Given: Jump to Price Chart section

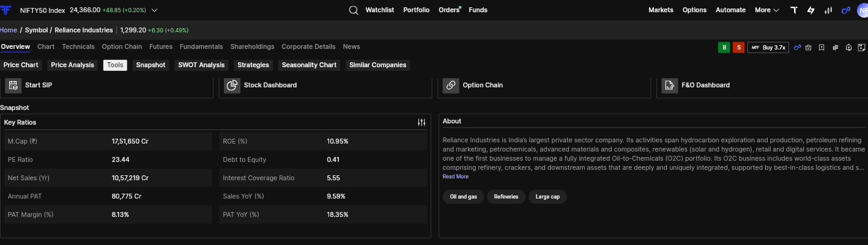Looking at the screenshot, I should 21,65.
